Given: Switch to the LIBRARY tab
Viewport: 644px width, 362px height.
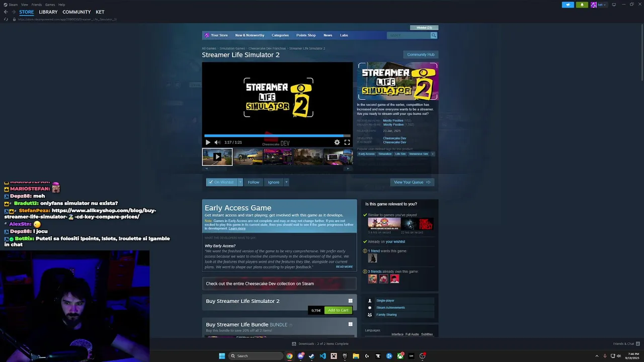Looking at the screenshot, I should point(48,12).
